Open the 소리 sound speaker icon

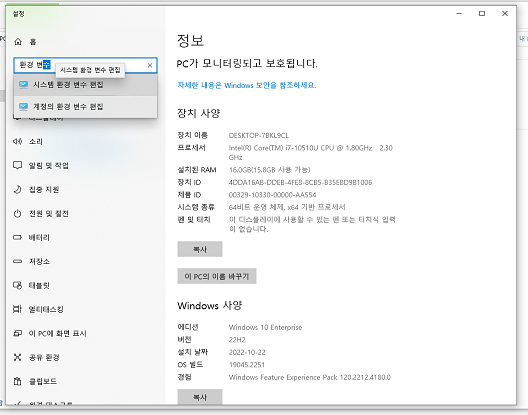(18, 141)
